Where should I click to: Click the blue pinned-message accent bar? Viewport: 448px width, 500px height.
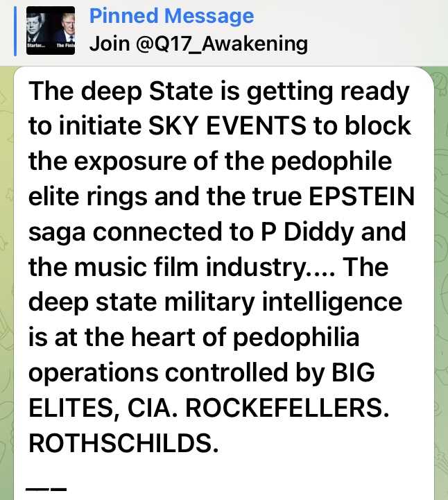pyautogui.click(x=15, y=31)
